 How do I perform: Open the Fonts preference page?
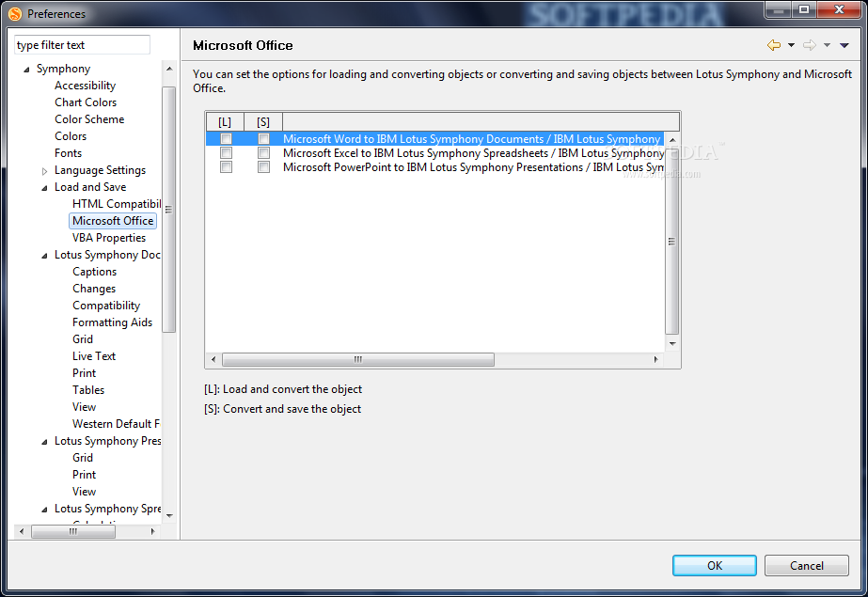coord(68,152)
